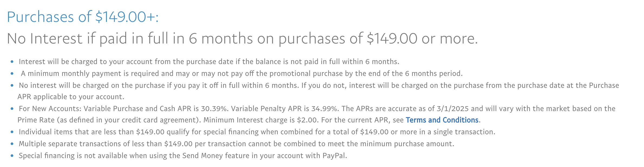
Task: Click the "Interest will be charged to your account" sentence
Action: coord(209,62)
